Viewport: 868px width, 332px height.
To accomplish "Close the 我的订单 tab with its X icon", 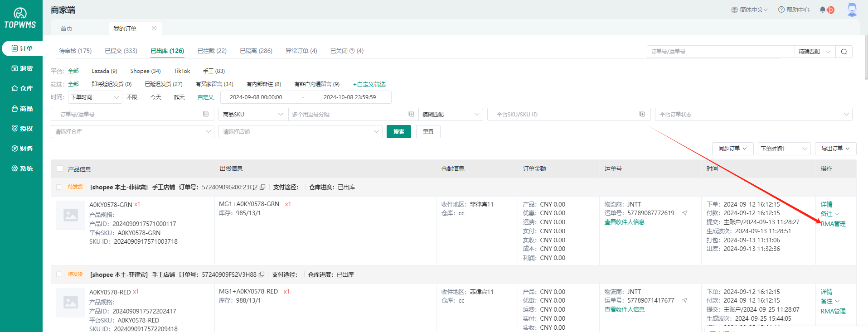I will (154, 28).
